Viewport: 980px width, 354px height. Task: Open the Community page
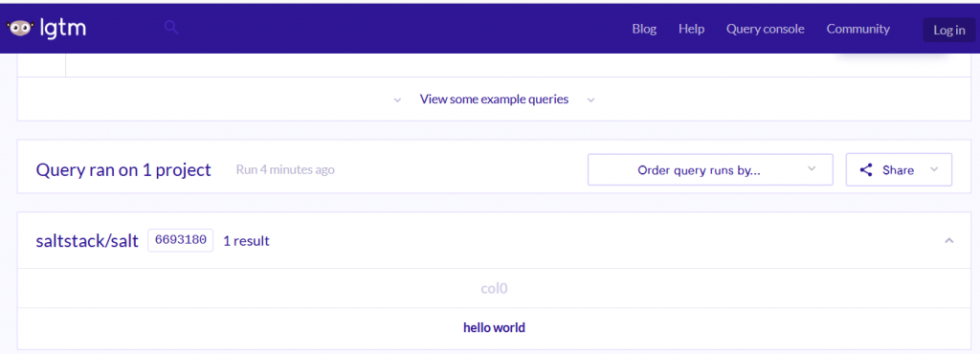857,29
